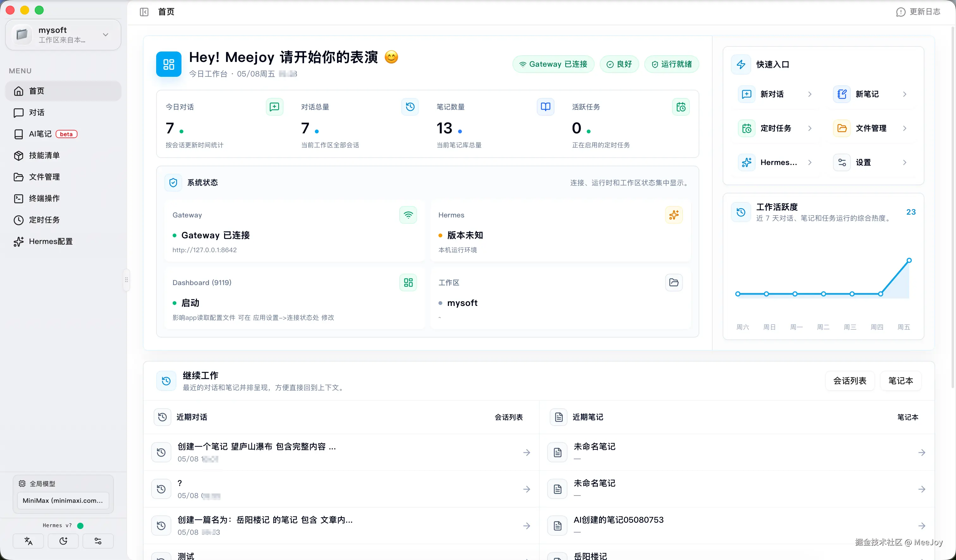
Task: Open AI笔记 beta in the sidebar menu
Action: pyautogui.click(x=63, y=134)
